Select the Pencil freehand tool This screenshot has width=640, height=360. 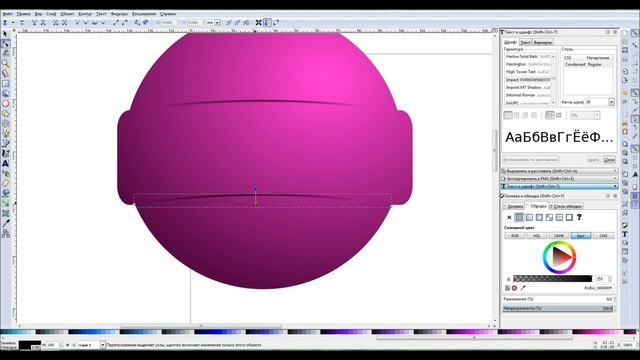click(x=5, y=133)
